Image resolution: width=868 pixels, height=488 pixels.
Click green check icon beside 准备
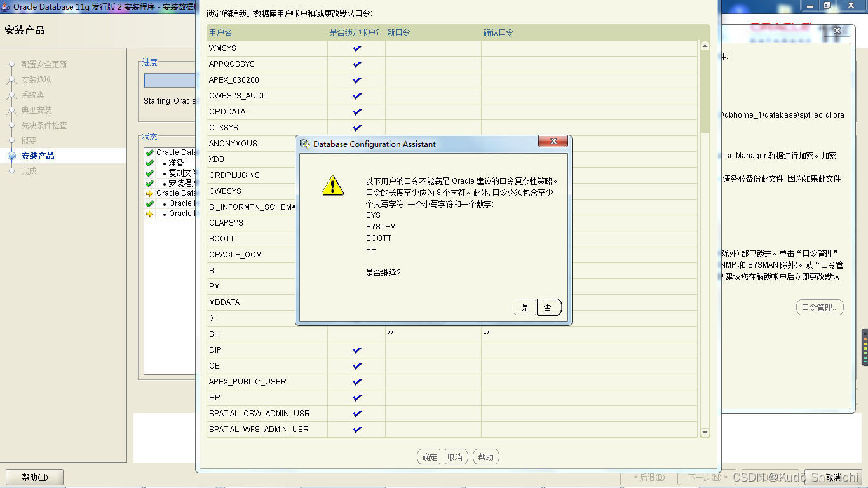tap(149, 163)
